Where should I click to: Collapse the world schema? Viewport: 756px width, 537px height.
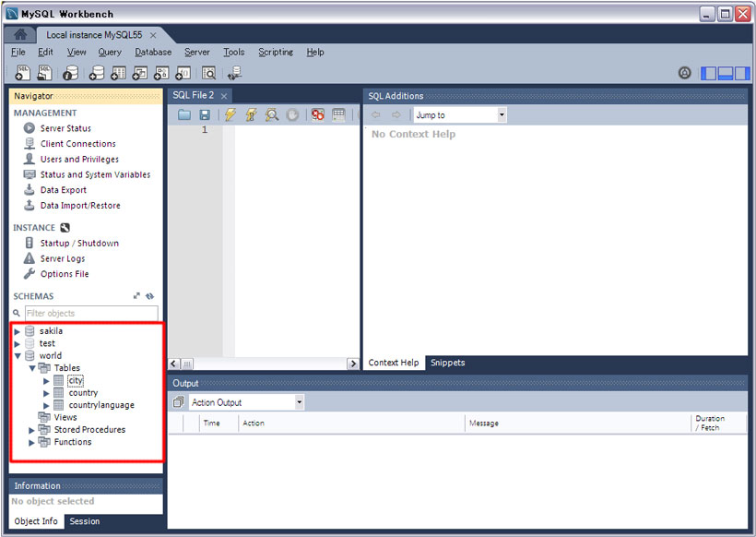coord(18,356)
